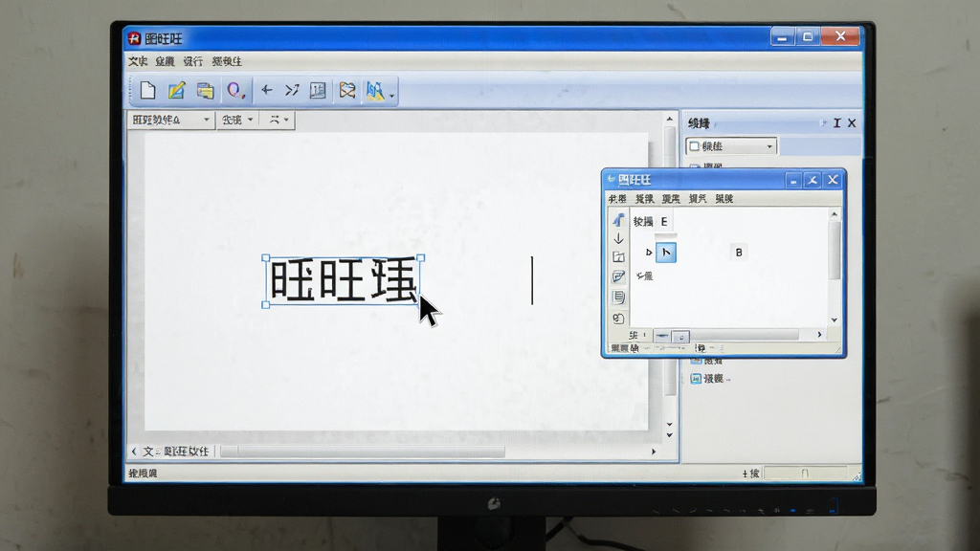
Task: Click the forward arrow icon in toolbar
Action: coord(292,91)
